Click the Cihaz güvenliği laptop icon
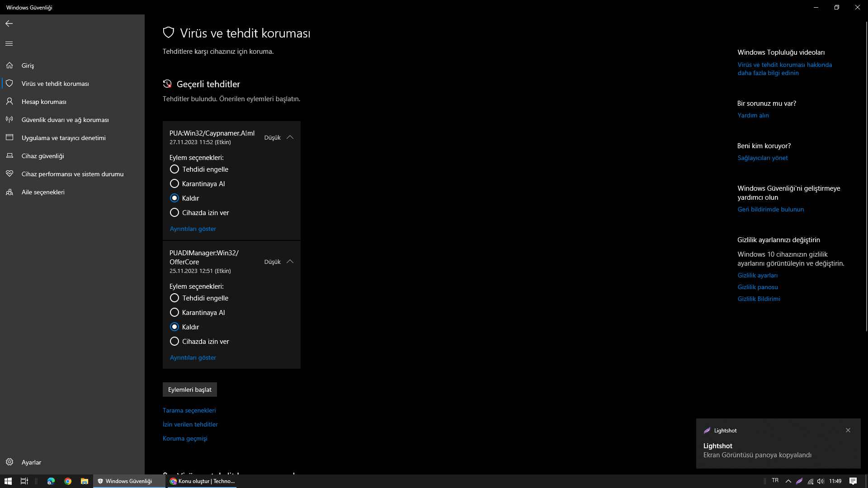The height and width of the screenshot is (488, 868). click(x=9, y=156)
